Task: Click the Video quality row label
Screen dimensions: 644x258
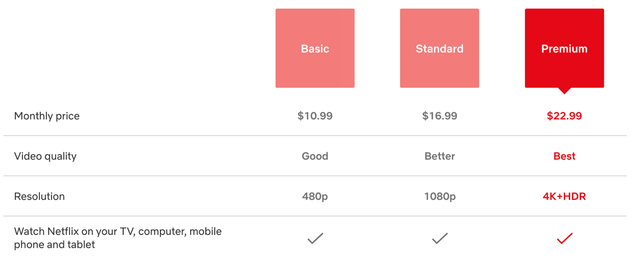Action: click(45, 156)
